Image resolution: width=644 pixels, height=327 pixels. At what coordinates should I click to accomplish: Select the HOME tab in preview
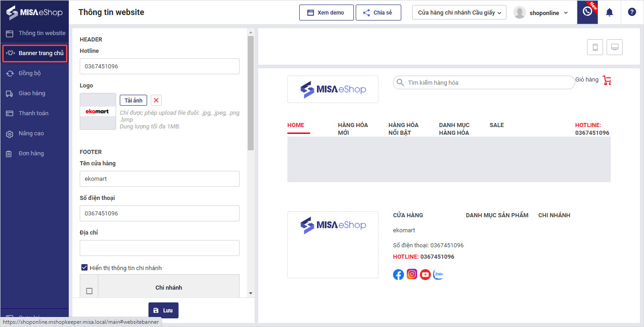click(x=296, y=125)
